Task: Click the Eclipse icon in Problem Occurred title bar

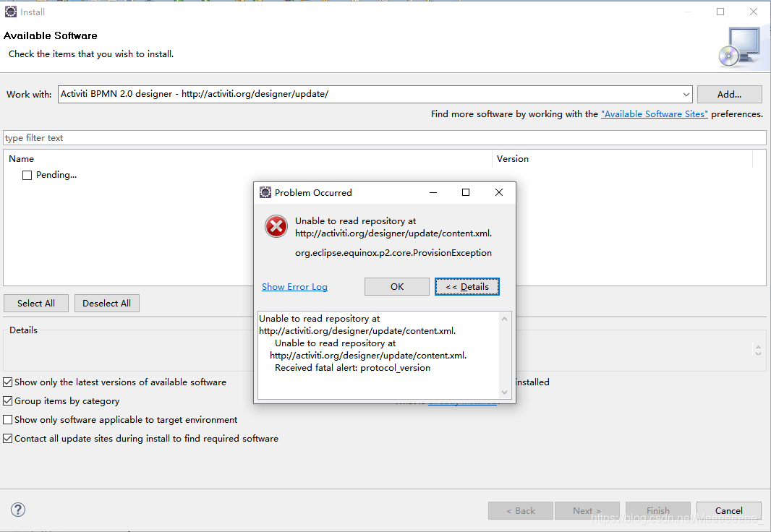Action: [x=265, y=192]
